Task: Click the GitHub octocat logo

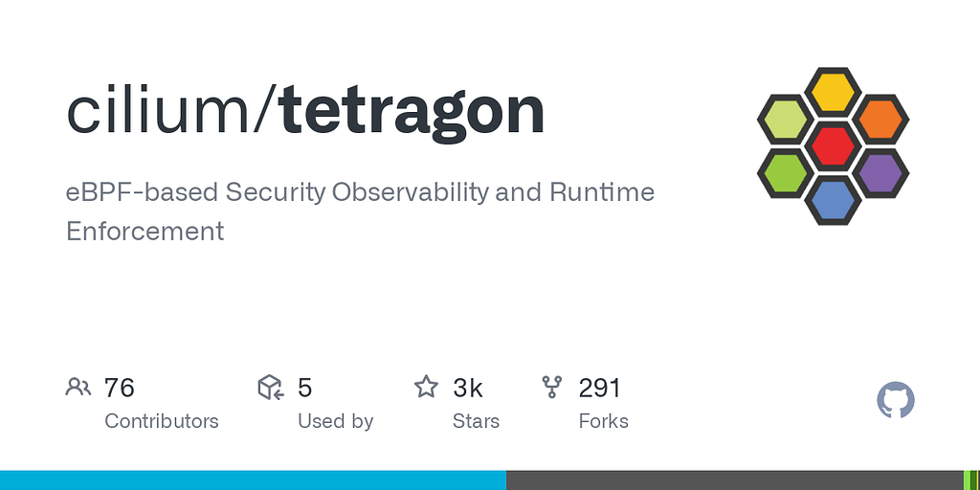Action: coord(896,401)
